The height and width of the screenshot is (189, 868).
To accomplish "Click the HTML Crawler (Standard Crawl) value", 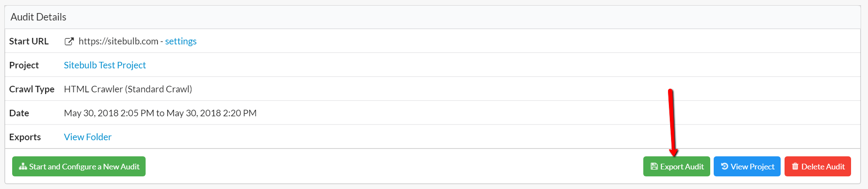I will pos(128,89).
